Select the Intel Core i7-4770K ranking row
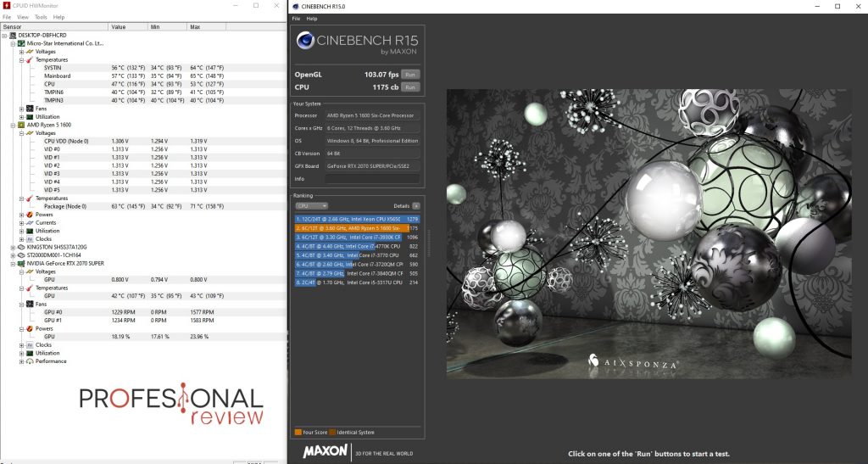Screen dimensions: 868x464 coord(357,246)
